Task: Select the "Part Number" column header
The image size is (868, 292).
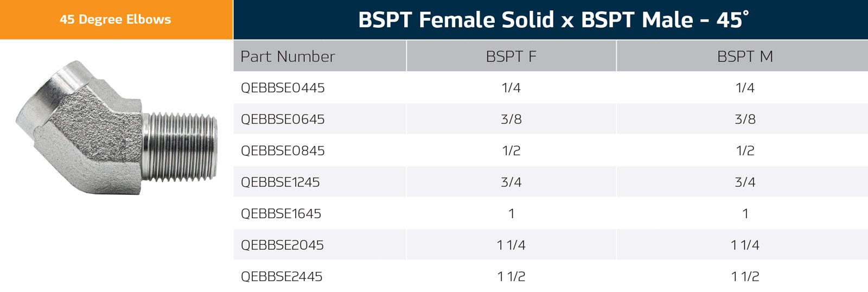Action: (288, 56)
